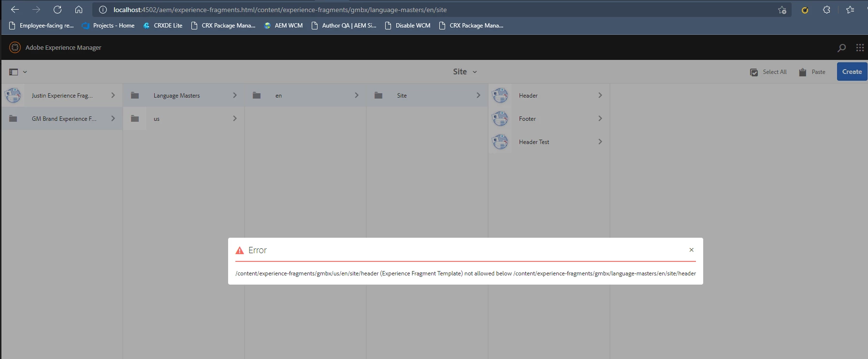Open AEM solutions grid icon
The width and height of the screenshot is (868, 359).
[860, 47]
